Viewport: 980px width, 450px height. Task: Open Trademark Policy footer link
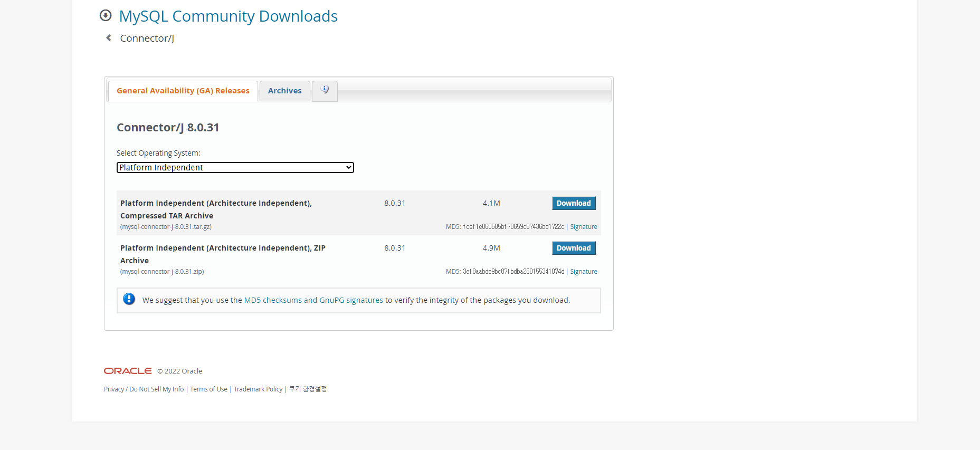pos(258,389)
